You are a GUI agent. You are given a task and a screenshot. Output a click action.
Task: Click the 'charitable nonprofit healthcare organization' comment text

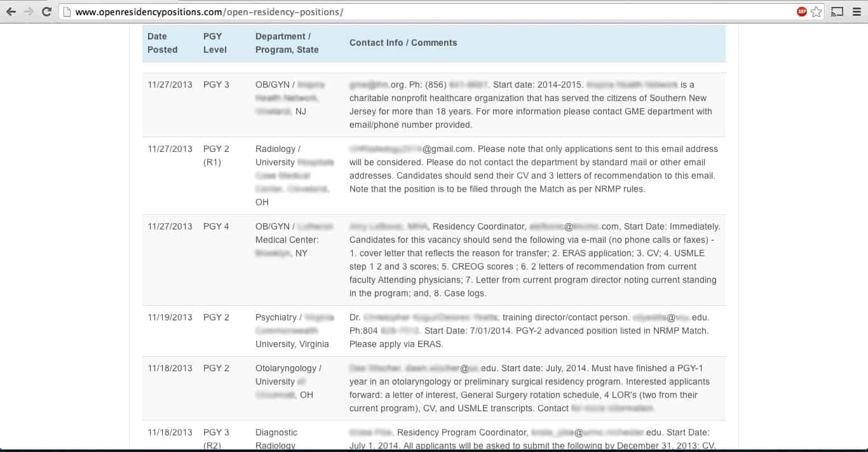(437, 98)
